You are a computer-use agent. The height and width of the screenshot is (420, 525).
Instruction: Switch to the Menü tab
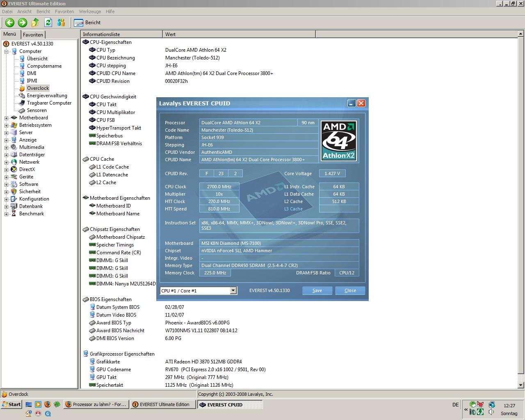point(10,34)
